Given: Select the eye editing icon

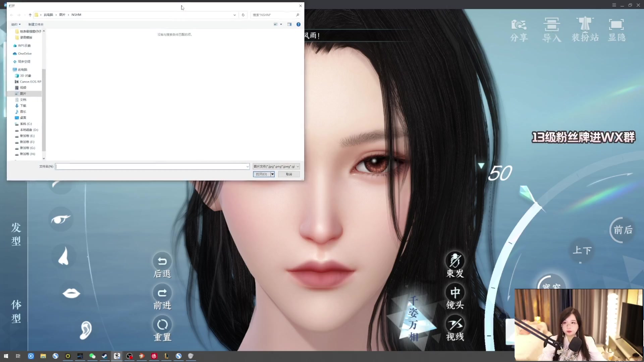Looking at the screenshot, I should (x=61, y=220).
